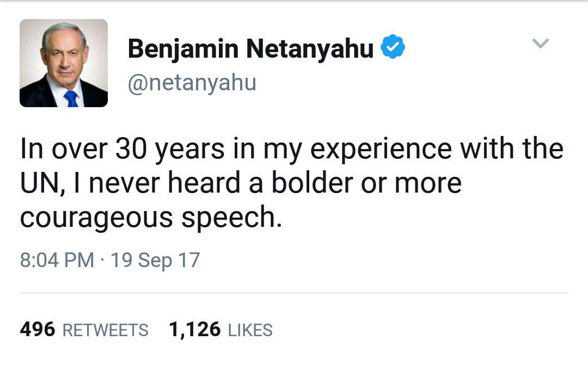Visit the @netanyahu handle link
The height and width of the screenshot is (365, 588).
(x=192, y=83)
